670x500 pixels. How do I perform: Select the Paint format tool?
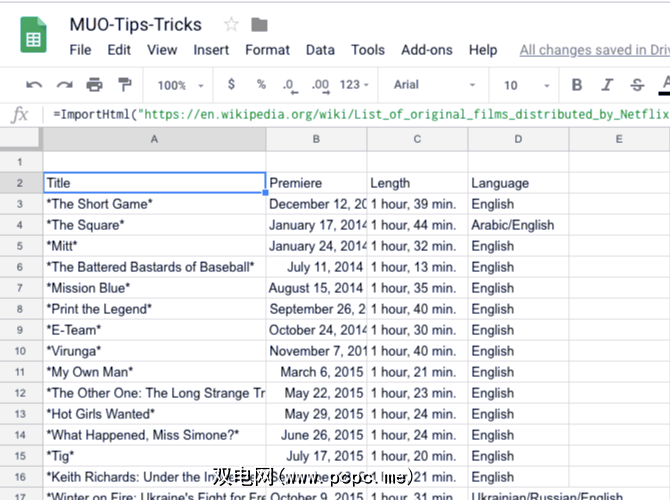pos(124,85)
